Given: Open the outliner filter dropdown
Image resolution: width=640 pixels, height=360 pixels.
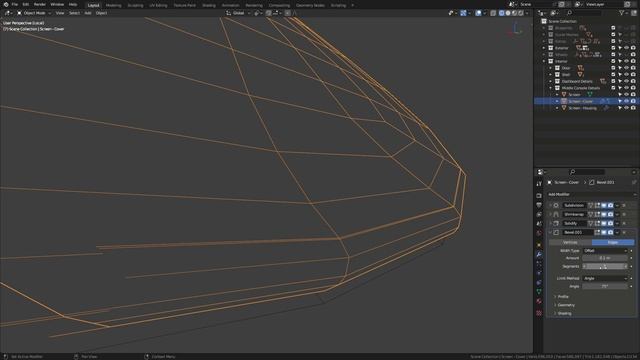Looking at the screenshot, I should 623,13.
